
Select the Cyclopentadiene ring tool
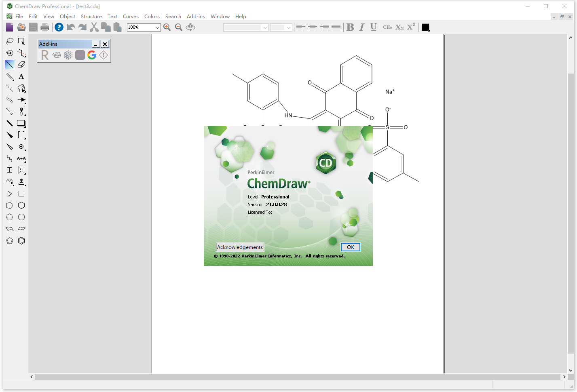10,241
